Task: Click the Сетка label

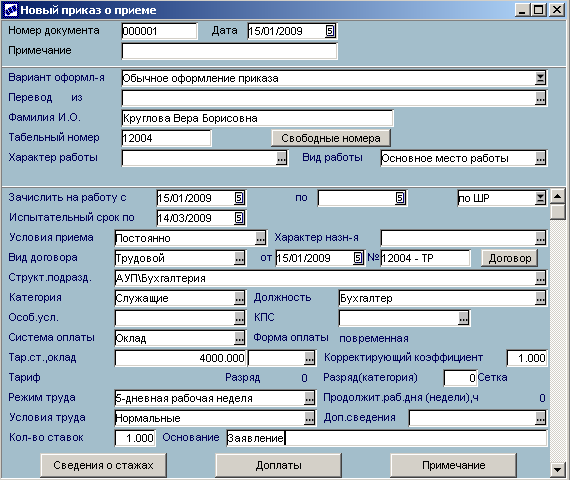Action: [x=493, y=377]
